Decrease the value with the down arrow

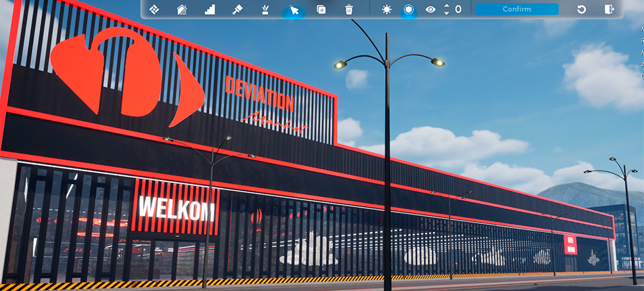pos(446,13)
